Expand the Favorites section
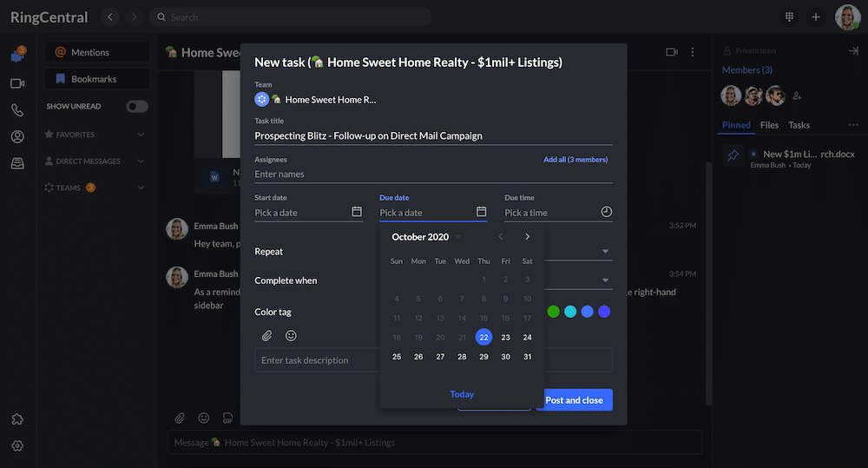The image size is (868, 468). point(141,135)
